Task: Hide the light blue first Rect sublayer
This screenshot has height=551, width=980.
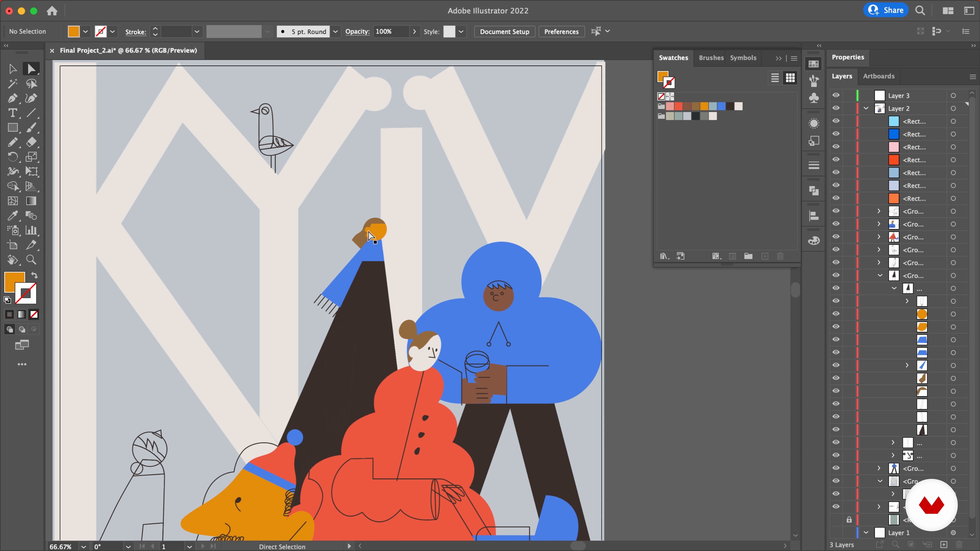Action: tap(836, 121)
